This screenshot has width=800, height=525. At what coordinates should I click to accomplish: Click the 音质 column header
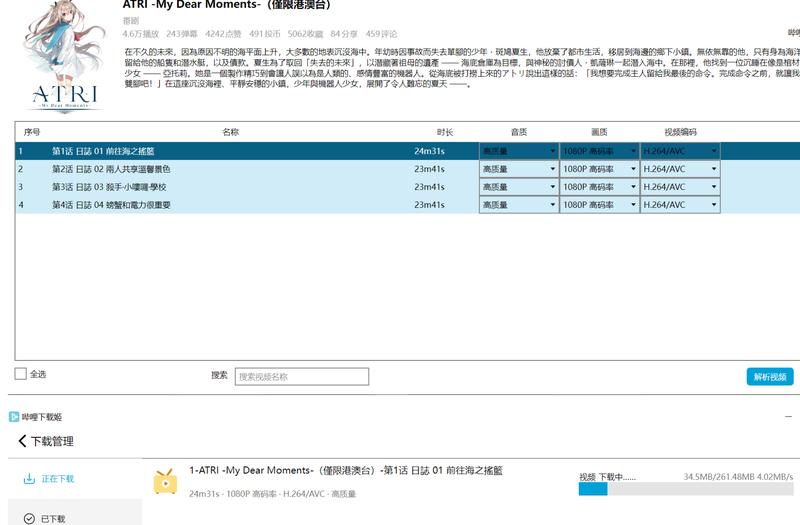click(x=519, y=132)
